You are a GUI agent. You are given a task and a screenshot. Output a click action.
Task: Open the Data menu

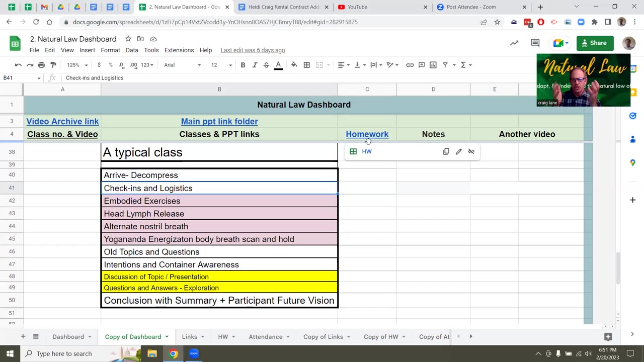tap(132, 50)
